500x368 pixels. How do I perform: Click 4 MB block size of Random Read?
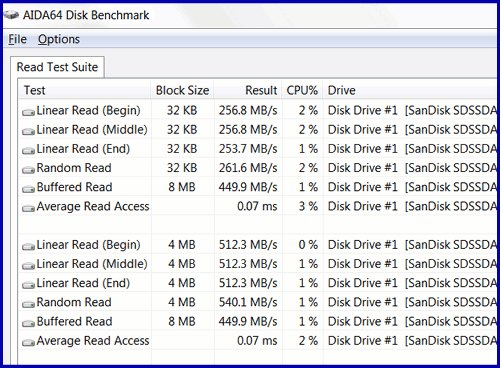[182, 302]
